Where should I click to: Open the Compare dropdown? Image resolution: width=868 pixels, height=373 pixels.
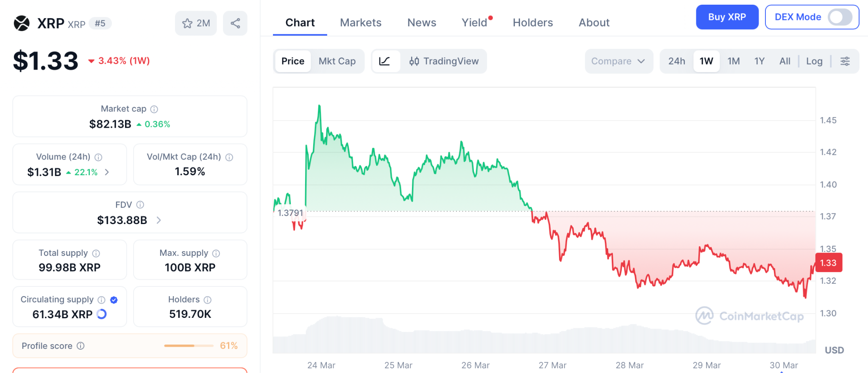(618, 61)
